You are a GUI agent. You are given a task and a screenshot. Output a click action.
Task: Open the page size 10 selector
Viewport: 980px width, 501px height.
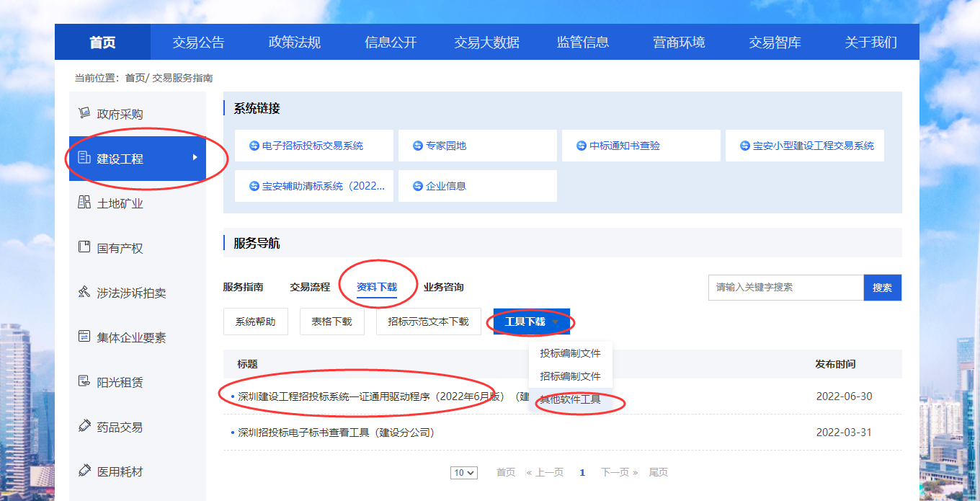coord(464,473)
